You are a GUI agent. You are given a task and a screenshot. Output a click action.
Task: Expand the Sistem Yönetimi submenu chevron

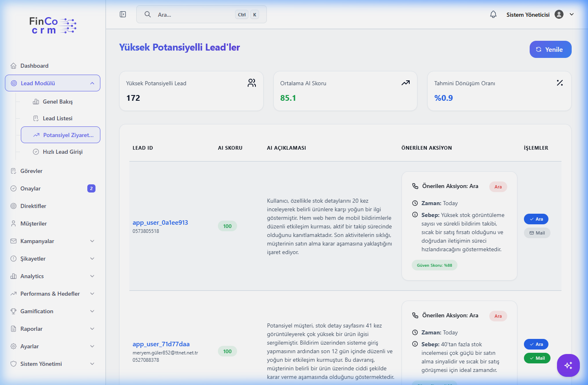(92, 364)
